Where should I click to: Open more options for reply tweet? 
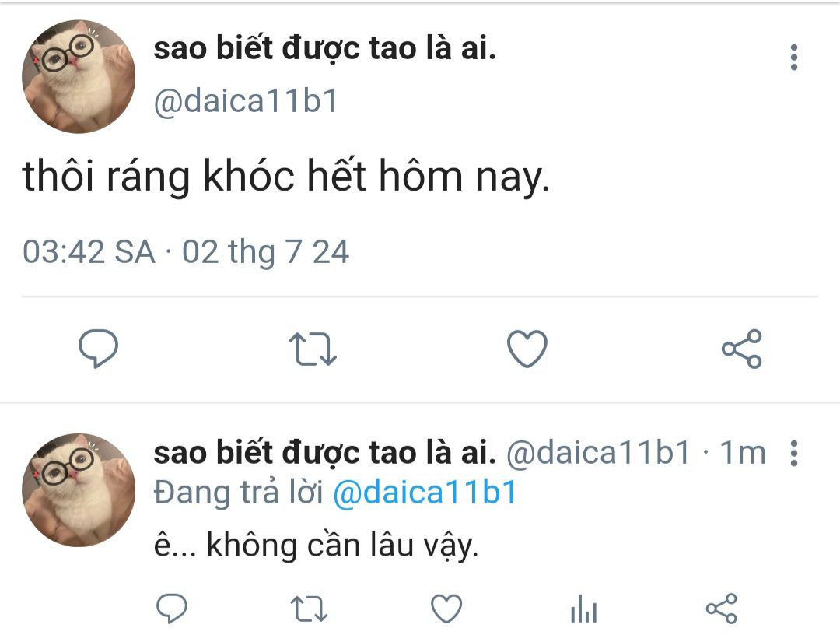[x=794, y=454]
